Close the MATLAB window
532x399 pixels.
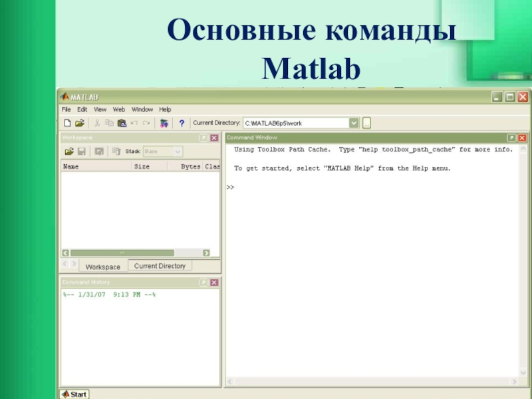click(523, 97)
